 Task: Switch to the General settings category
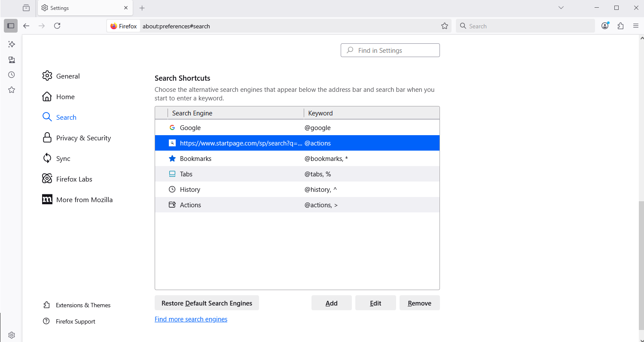click(x=68, y=76)
